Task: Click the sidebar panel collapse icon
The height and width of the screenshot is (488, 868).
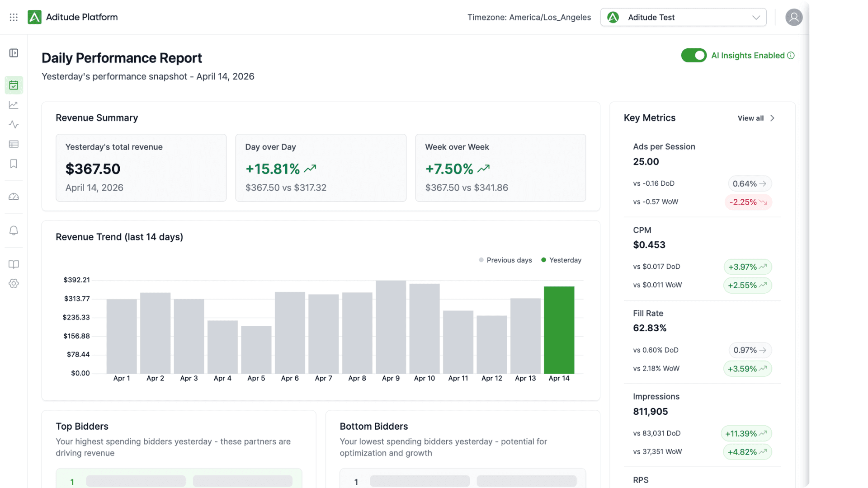Action: pos(14,53)
